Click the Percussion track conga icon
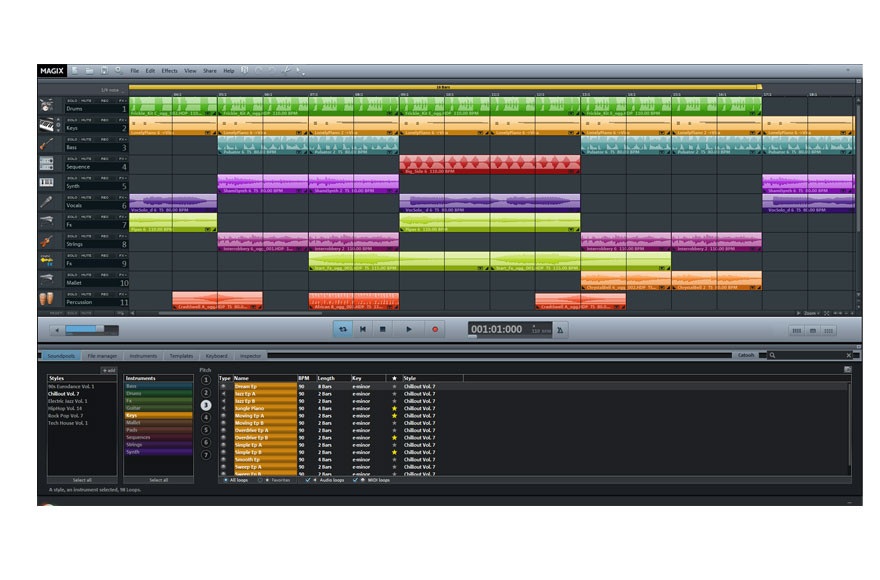This screenshot has width=880, height=580. click(x=47, y=299)
